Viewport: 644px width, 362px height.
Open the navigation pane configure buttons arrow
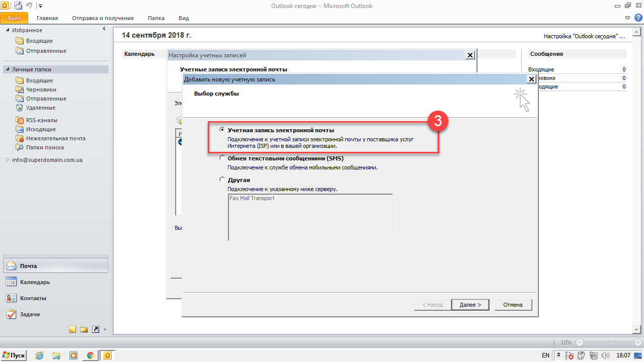pyautogui.click(x=105, y=330)
